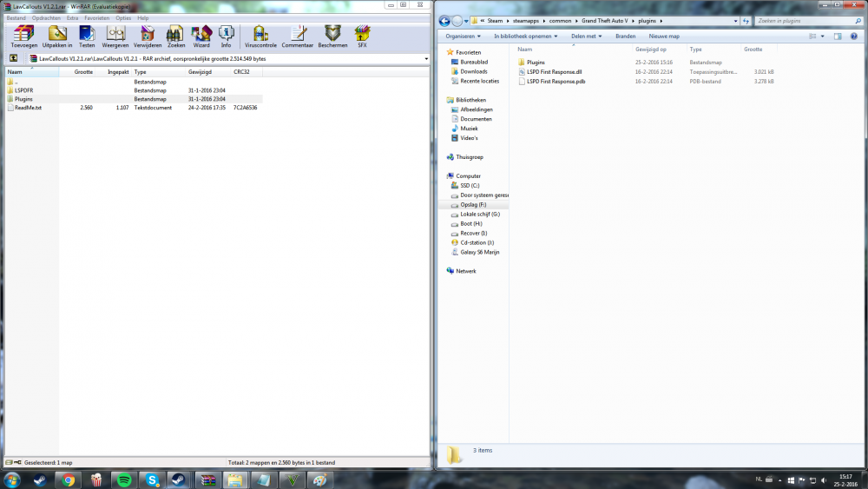Open the Bestand menu in WinRAR
The image size is (868, 489).
(16, 17)
